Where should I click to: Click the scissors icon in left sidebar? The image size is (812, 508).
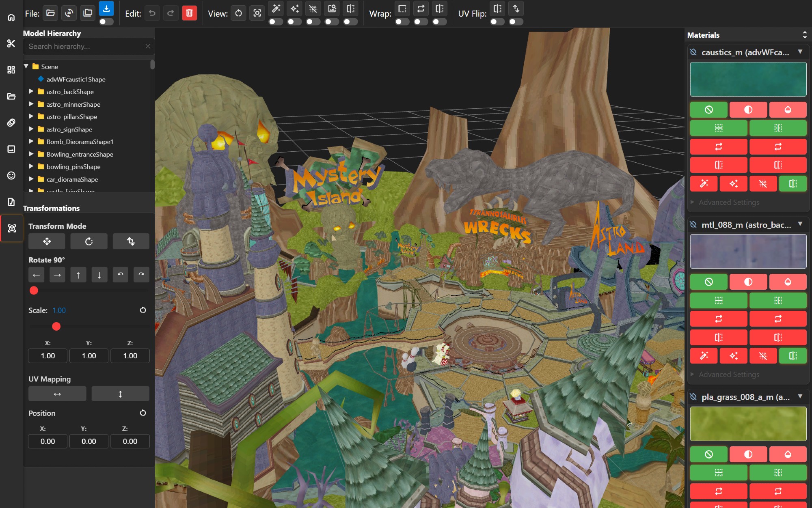click(11, 43)
